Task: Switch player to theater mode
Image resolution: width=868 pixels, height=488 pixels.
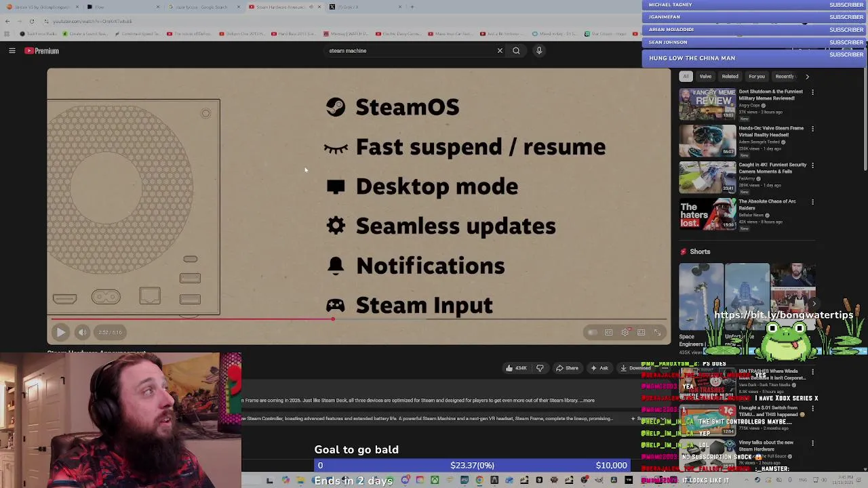Action: tap(641, 332)
